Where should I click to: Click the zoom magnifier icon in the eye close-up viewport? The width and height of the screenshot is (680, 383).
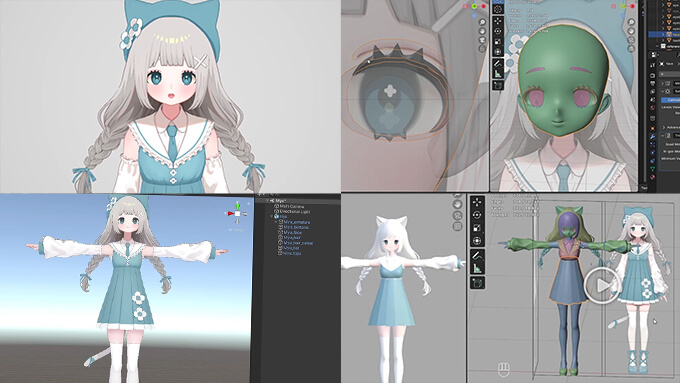point(482,22)
